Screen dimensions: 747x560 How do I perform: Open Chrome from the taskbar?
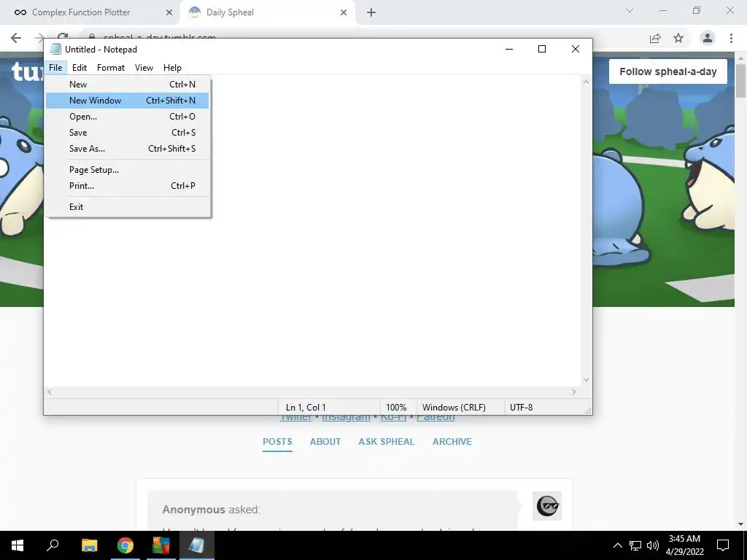[x=125, y=545]
